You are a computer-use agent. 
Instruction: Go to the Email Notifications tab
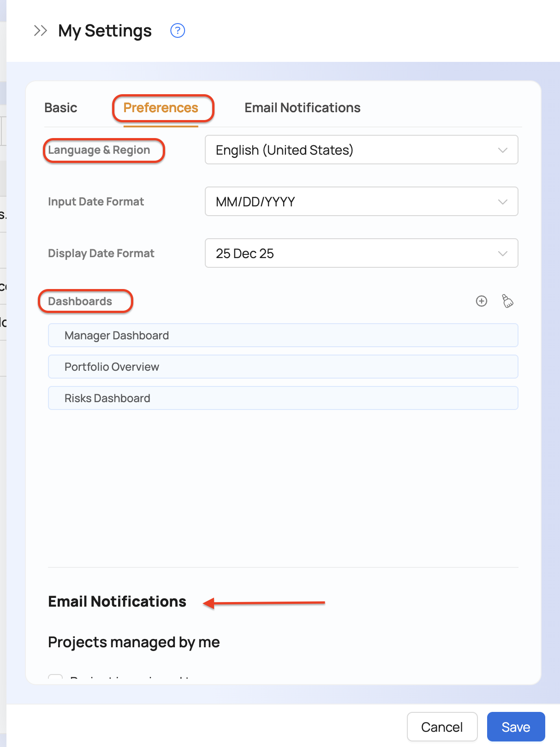tap(302, 108)
